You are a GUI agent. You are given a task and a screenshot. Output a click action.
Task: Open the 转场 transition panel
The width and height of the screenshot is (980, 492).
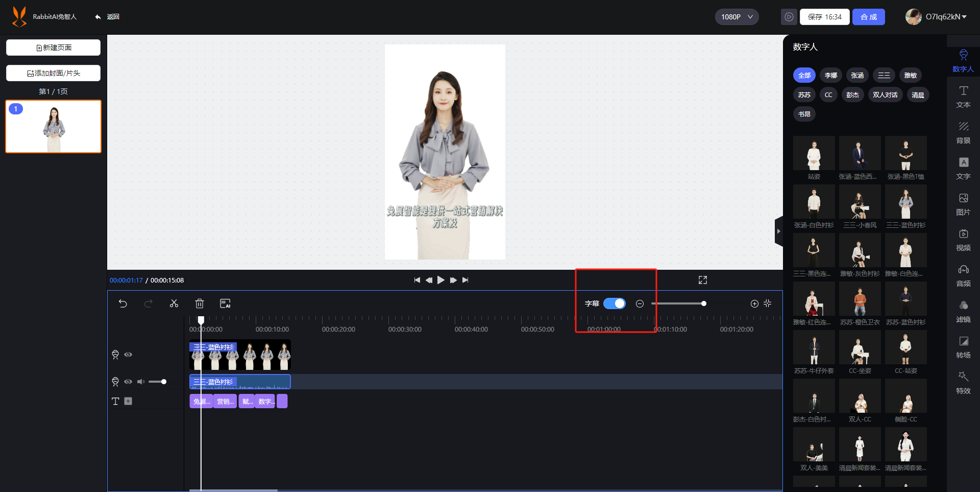point(963,347)
